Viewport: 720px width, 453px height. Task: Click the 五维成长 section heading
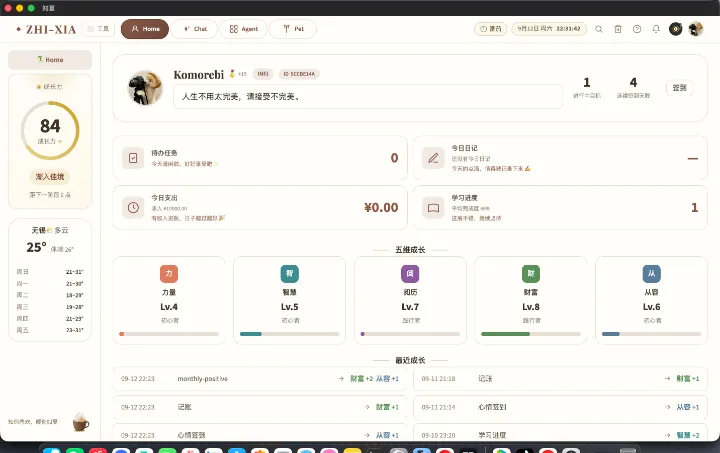410,250
